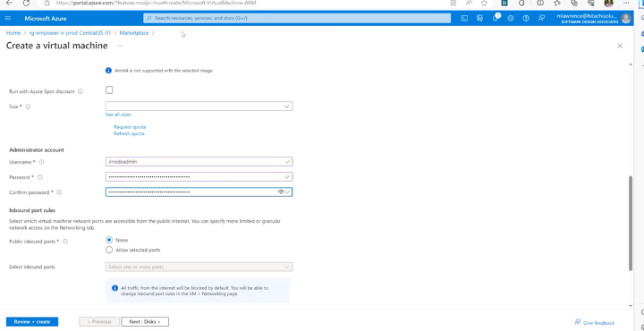Open browser split screen icon
This screenshot has width=644, height=331.
[x=540, y=3]
